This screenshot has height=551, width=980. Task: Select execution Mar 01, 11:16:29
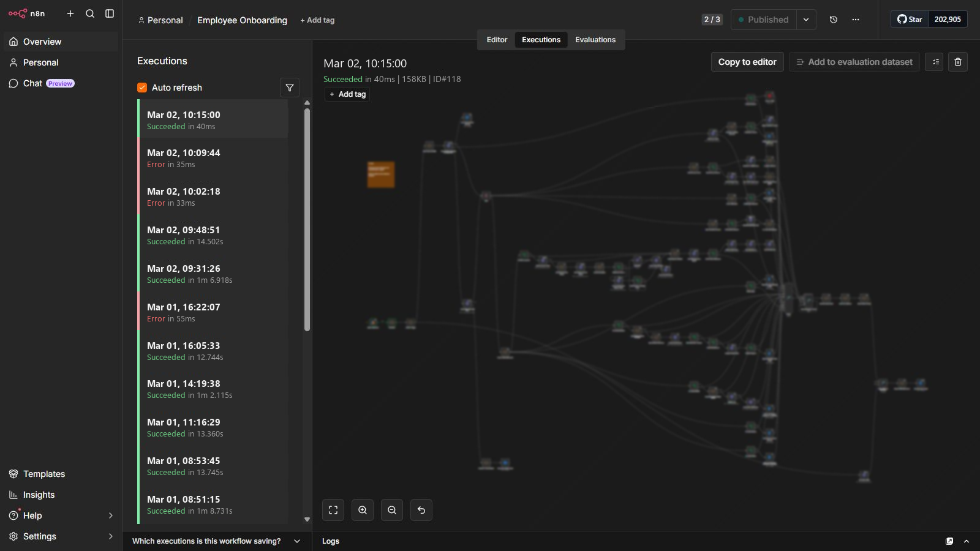[x=213, y=427]
